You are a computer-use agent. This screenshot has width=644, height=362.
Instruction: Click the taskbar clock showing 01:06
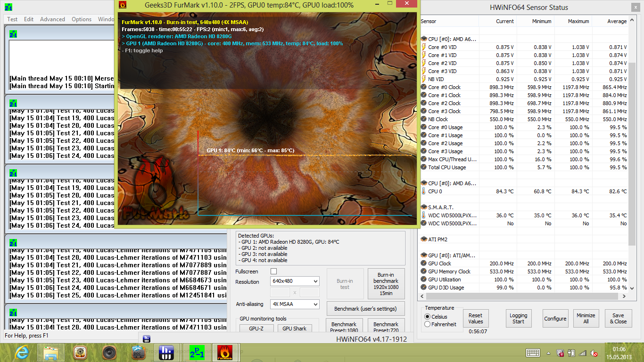click(620, 353)
